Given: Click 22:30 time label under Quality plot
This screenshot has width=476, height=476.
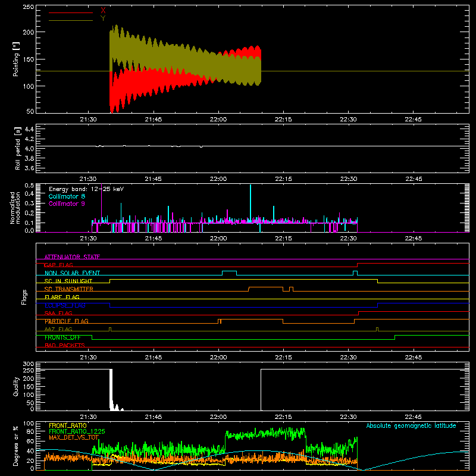Looking at the screenshot, I should coord(348,417).
